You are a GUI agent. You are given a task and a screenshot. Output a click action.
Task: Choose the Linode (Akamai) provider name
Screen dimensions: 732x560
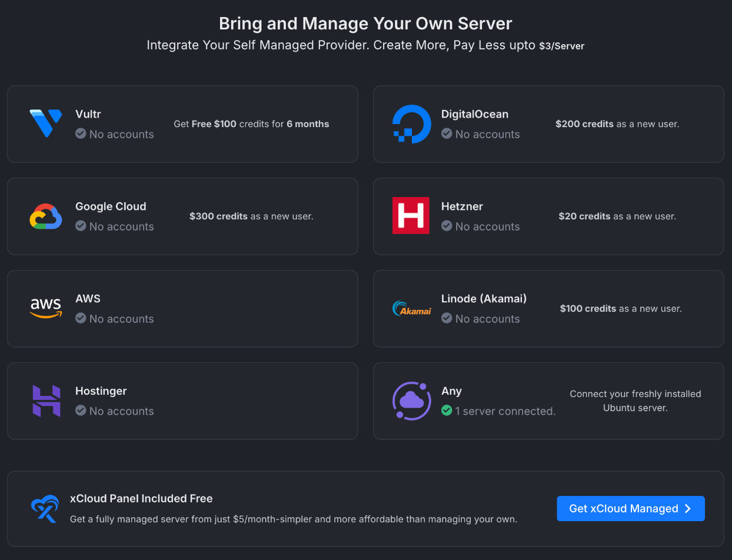coord(484,299)
